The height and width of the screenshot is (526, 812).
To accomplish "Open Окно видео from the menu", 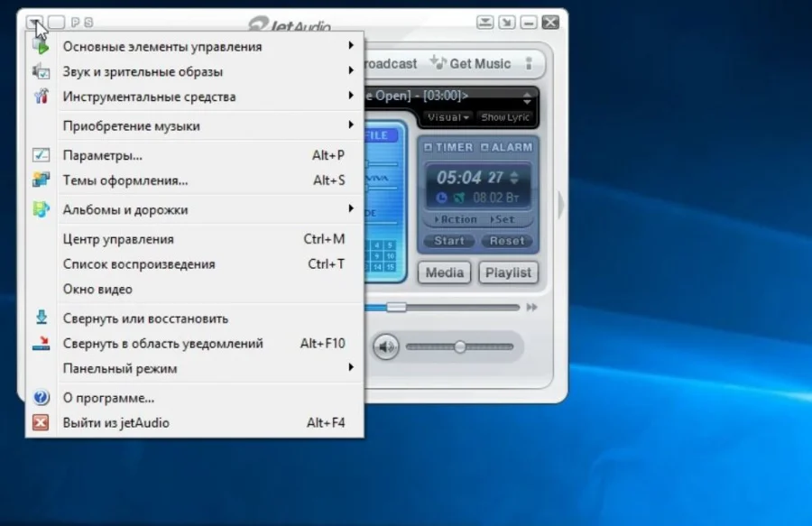I will point(195,289).
